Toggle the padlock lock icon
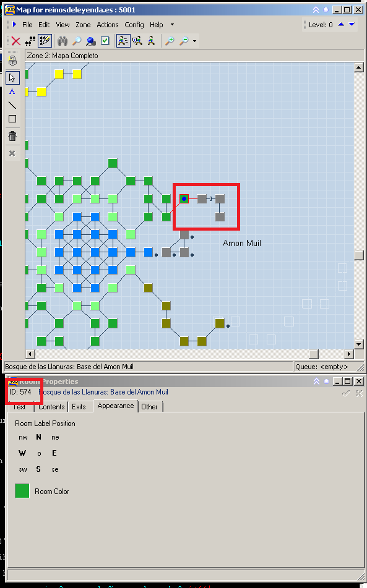The width and height of the screenshot is (367, 588). click(x=12, y=61)
